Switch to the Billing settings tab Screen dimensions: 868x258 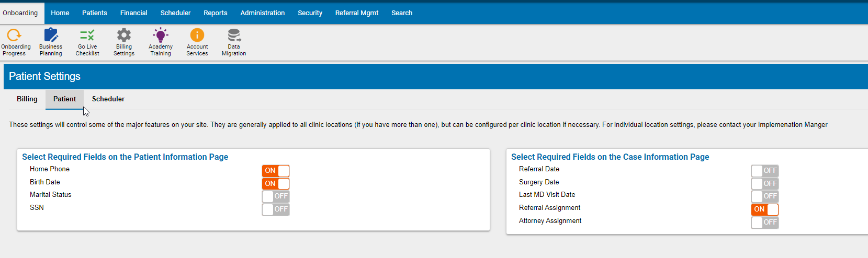pyautogui.click(x=27, y=99)
